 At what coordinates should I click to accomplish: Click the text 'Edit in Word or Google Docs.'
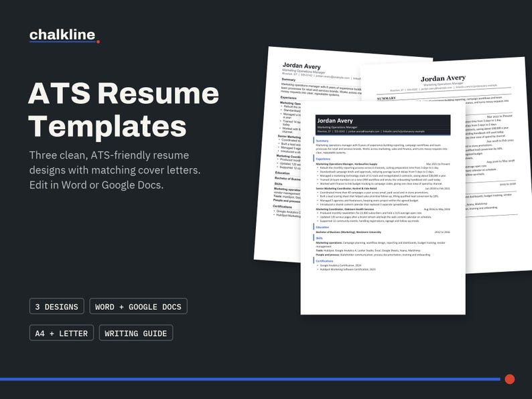pyautogui.click(x=96, y=185)
